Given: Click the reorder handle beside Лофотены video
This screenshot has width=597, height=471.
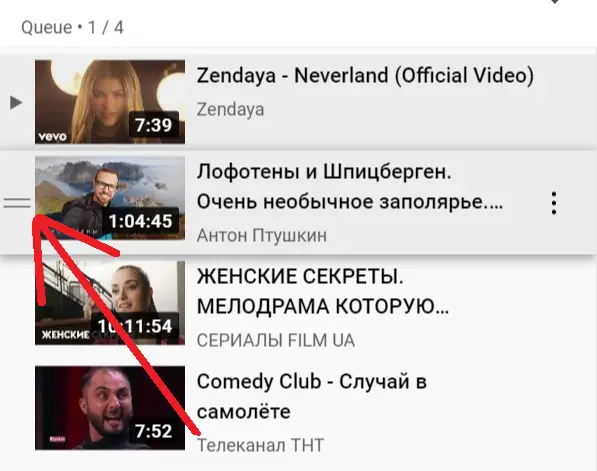Looking at the screenshot, I should coord(17,203).
